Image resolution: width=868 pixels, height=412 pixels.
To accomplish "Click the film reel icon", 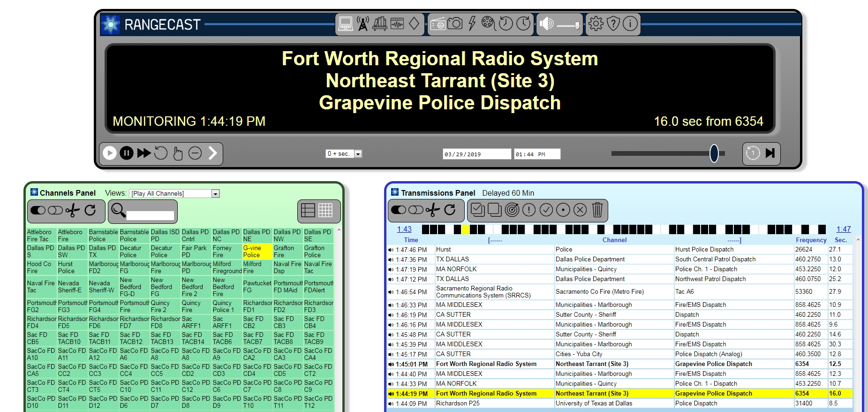I will click(488, 23).
